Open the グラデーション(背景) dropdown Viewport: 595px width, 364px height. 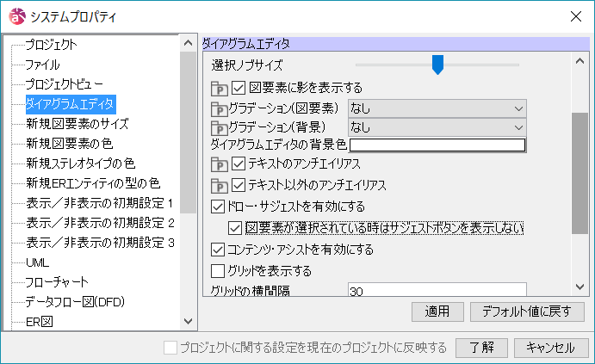click(x=437, y=127)
